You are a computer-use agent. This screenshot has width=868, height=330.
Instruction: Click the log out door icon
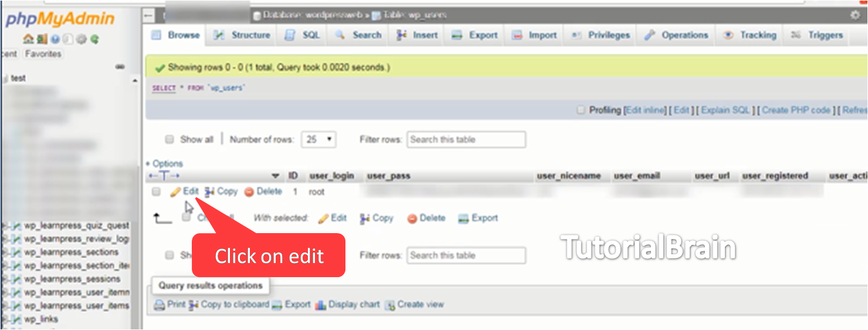click(41, 39)
